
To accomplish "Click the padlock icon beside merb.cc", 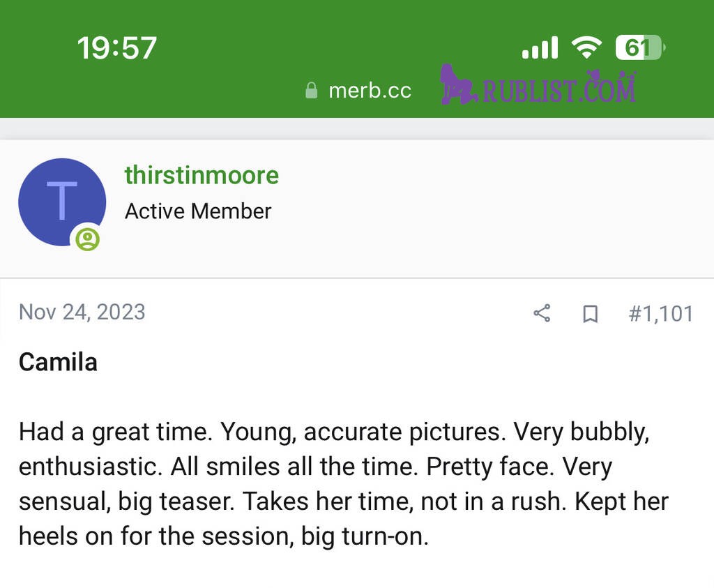I will click(x=312, y=91).
